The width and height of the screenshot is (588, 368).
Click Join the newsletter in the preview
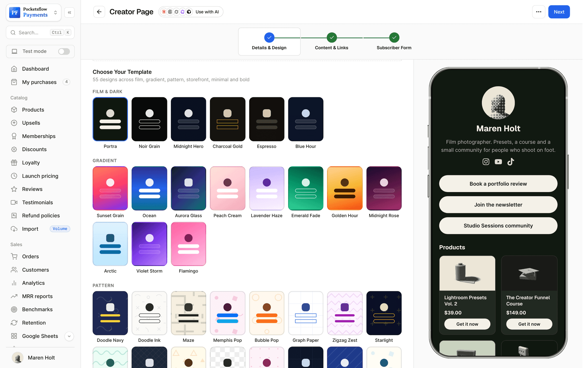pyautogui.click(x=498, y=205)
